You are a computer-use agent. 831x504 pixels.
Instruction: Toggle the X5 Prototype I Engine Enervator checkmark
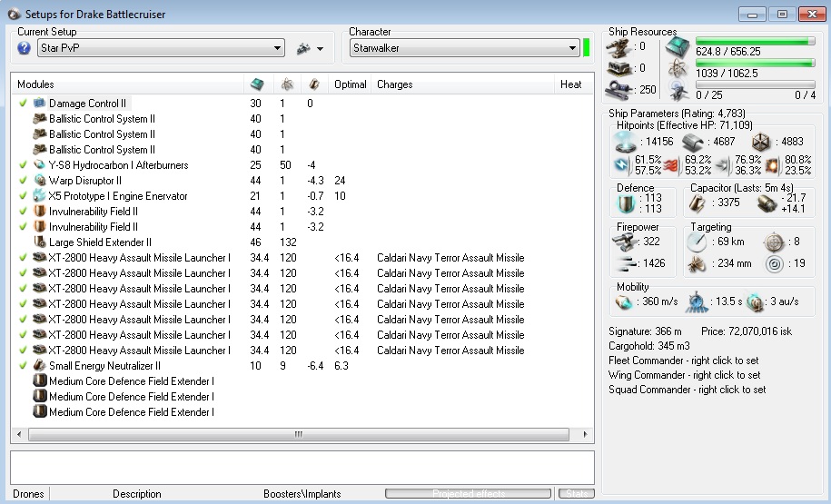click(23, 195)
